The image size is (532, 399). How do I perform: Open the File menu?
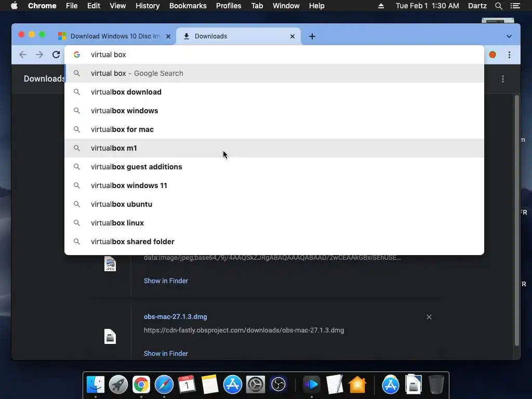coord(72,6)
